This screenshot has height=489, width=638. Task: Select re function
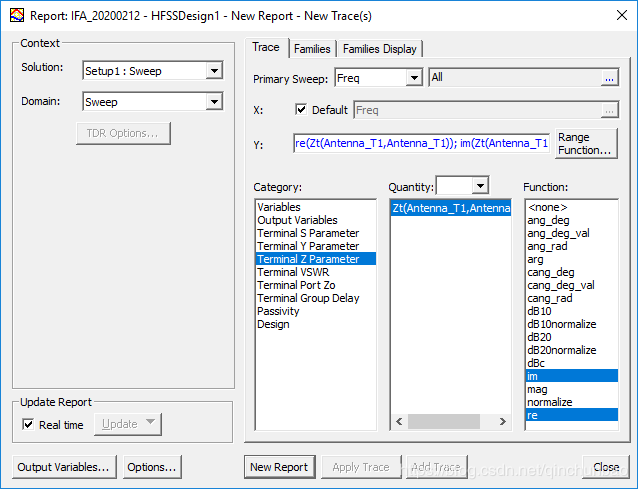572,415
